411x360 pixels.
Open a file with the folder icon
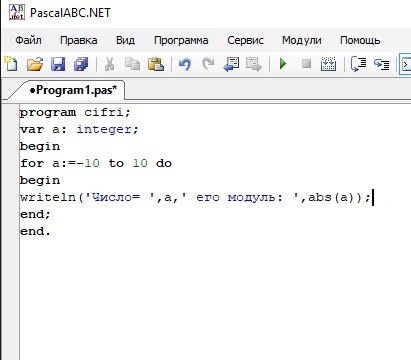(35, 63)
